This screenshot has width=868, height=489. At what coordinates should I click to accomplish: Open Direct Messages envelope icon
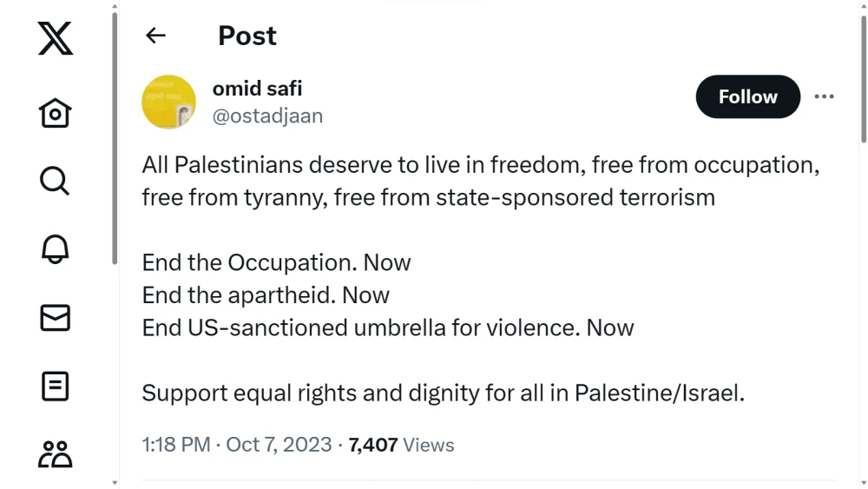coord(55,318)
